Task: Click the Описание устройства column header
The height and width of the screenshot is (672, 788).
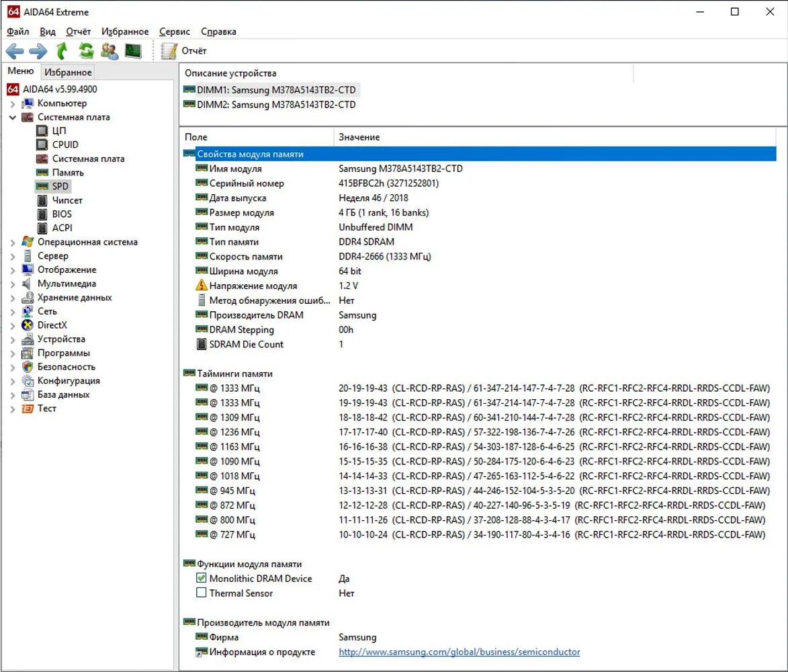Action: [x=406, y=73]
